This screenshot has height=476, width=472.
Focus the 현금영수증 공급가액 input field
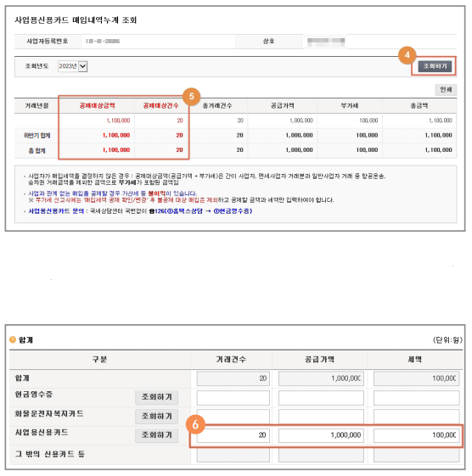point(321,398)
